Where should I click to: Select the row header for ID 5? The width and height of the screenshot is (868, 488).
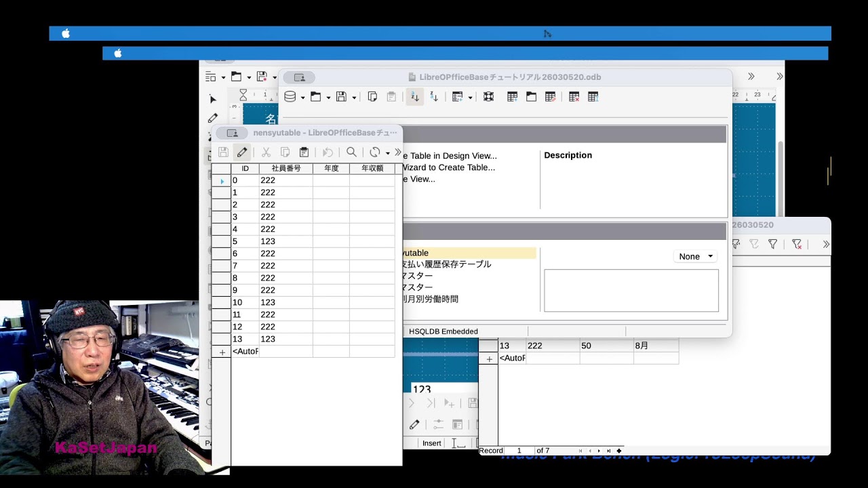pyautogui.click(x=221, y=241)
